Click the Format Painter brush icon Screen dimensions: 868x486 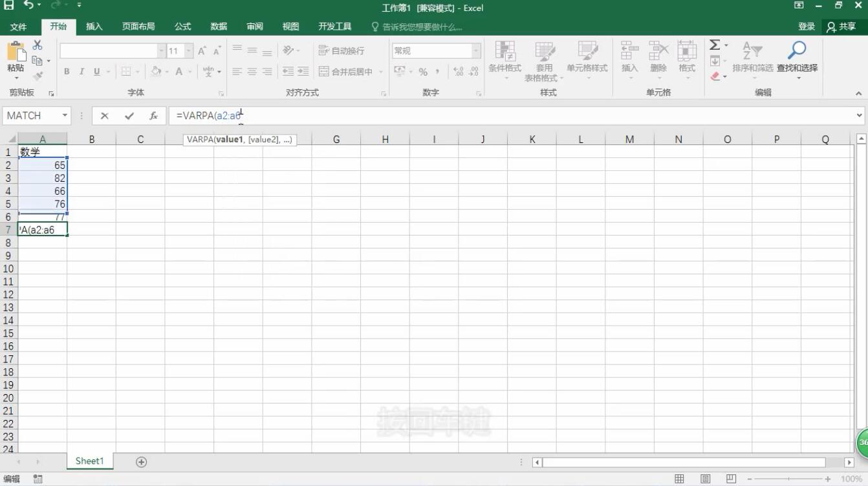pyautogui.click(x=38, y=76)
